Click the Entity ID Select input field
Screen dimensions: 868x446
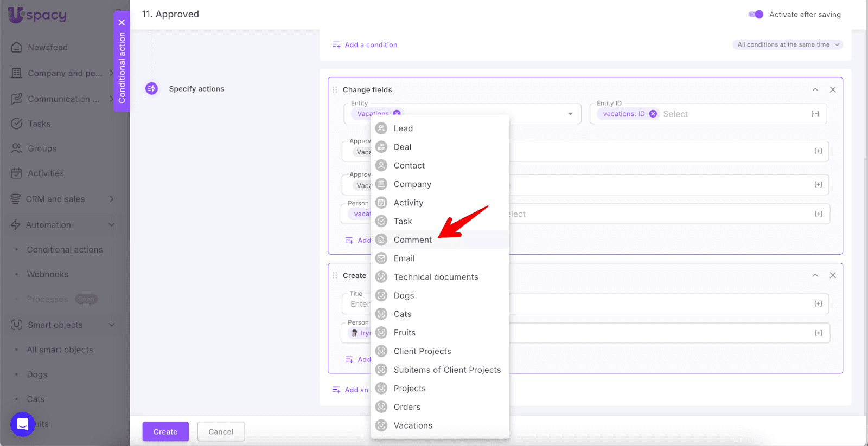click(732, 114)
